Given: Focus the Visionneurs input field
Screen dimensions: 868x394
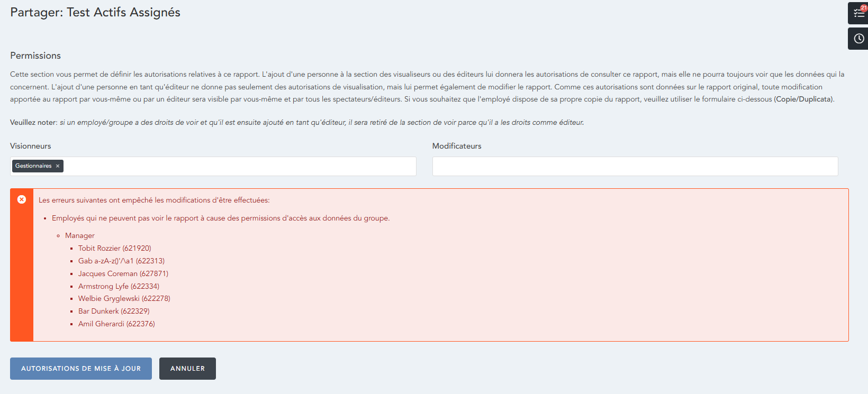Looking at the screenshot, I should [x=238, y=166].
